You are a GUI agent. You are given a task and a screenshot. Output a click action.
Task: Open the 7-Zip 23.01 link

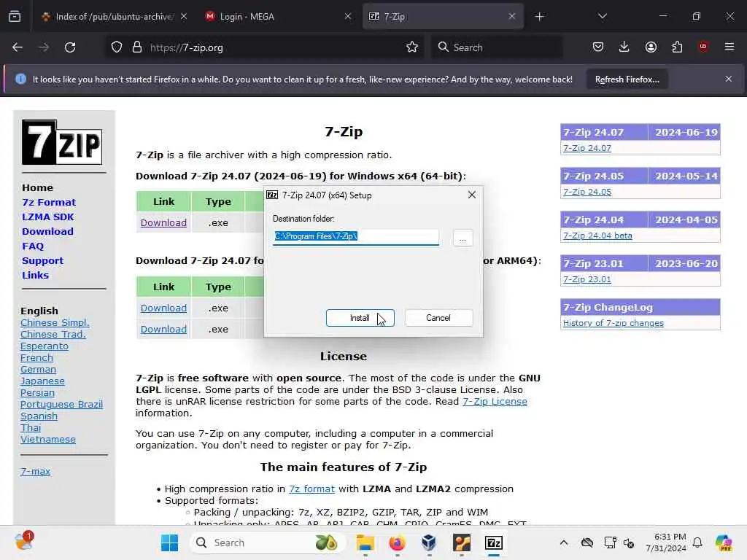(587, 279)
